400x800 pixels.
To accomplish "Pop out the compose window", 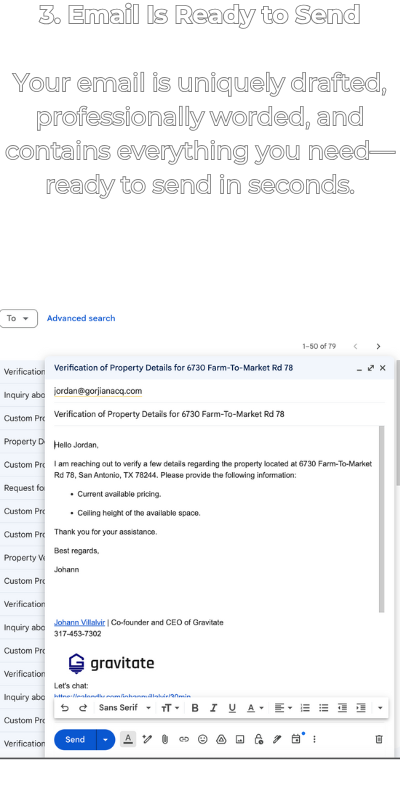I will [371, 368].
